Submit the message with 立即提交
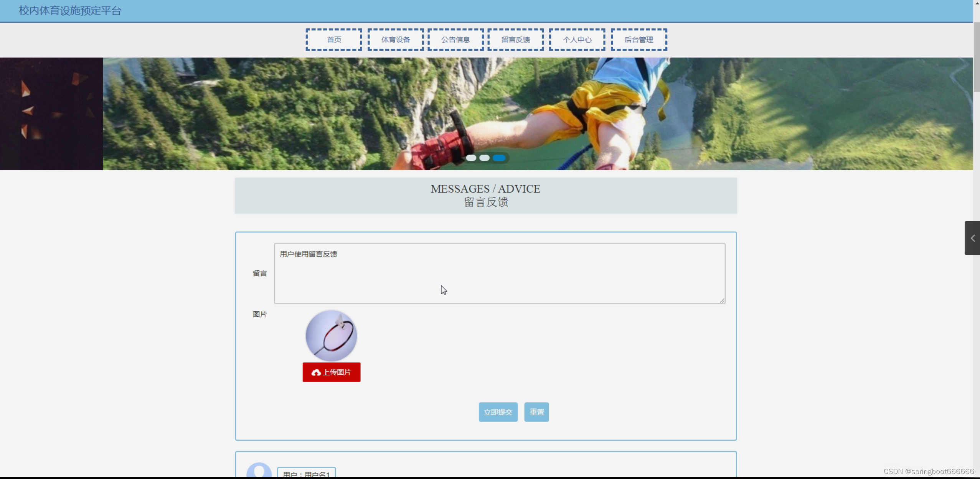This screenshot has height=479, width=980. [x=498, y=412]
